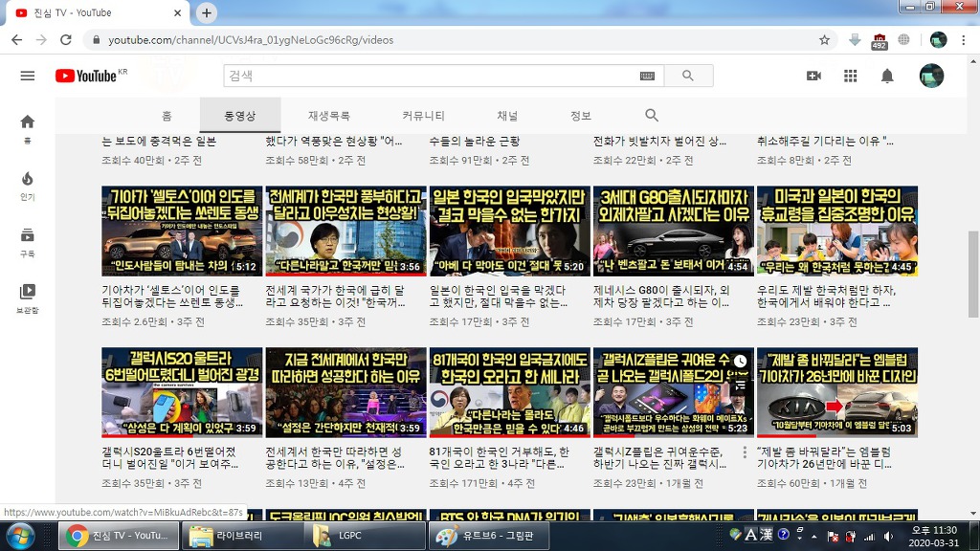Click the search magnifier button
980x551 pixels.
[687, 77]
